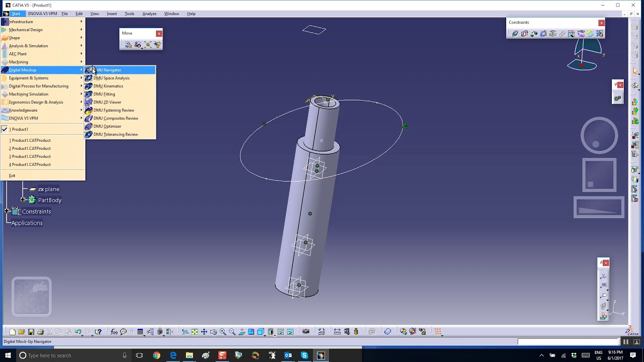Click the Normal View icon

(x=242, y=332)
